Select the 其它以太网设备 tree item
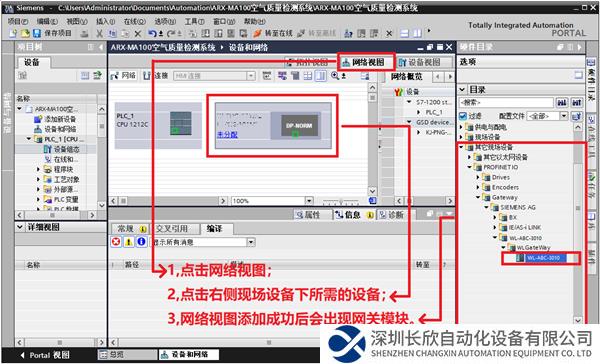This screenshot has width=600, height=364. [505, 157]
